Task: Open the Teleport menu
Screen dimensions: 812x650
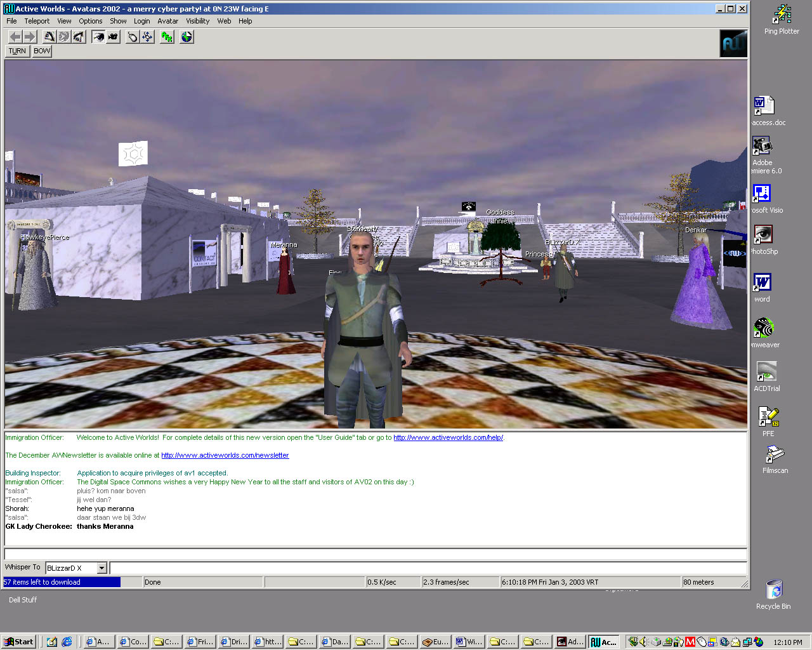Action: coord(37,21)
